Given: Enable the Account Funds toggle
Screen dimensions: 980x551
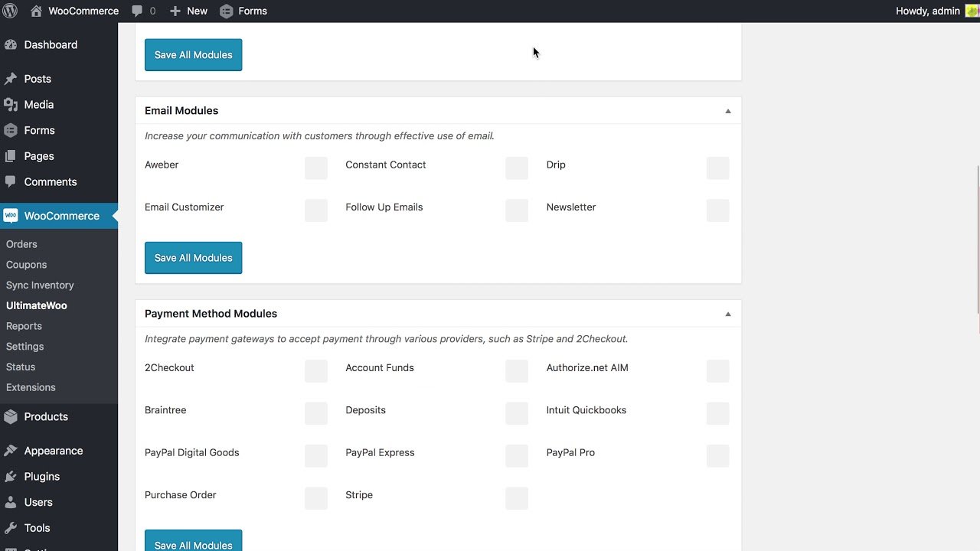Looking at the screenshot, I should coord(517,371).
